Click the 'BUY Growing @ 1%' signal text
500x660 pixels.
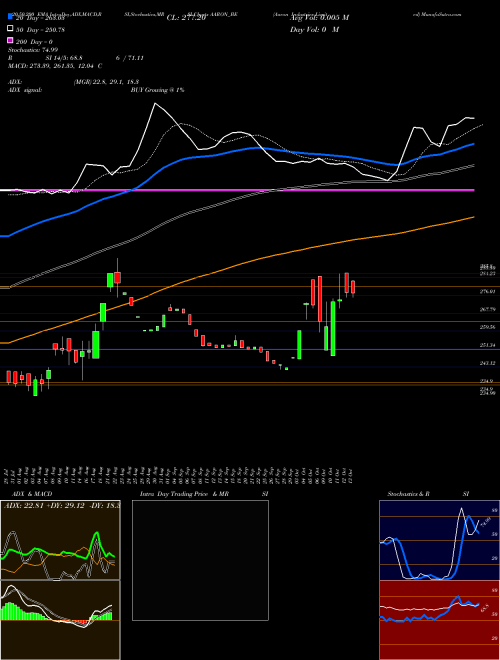pyautogui.click(x=157, y=90)
